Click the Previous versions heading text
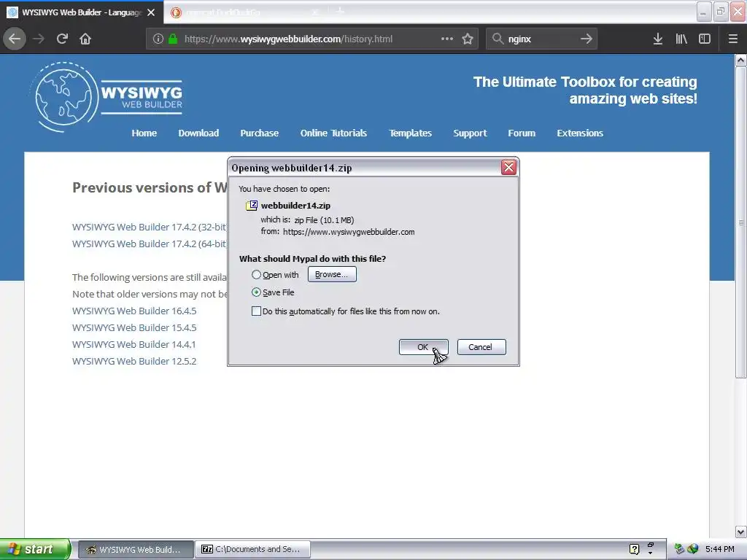The width and height of the screenshot is (747, 560). coord(150,187)
